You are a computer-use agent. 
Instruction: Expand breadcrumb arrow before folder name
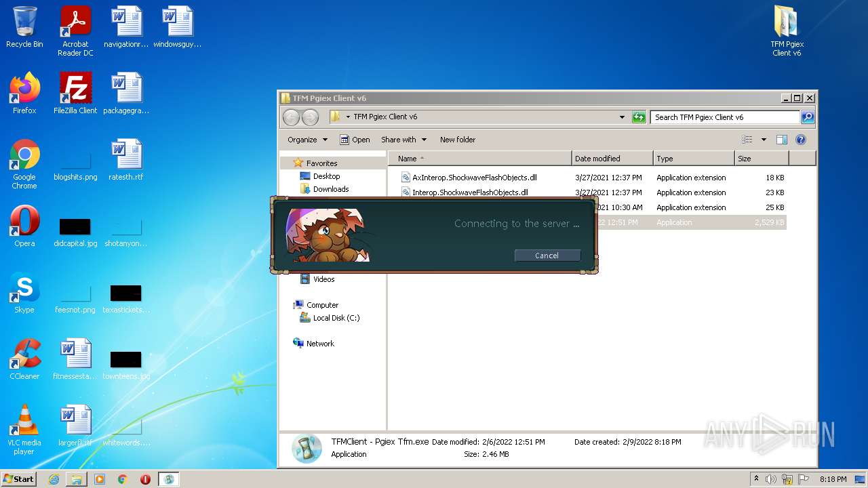coord(348,117)
